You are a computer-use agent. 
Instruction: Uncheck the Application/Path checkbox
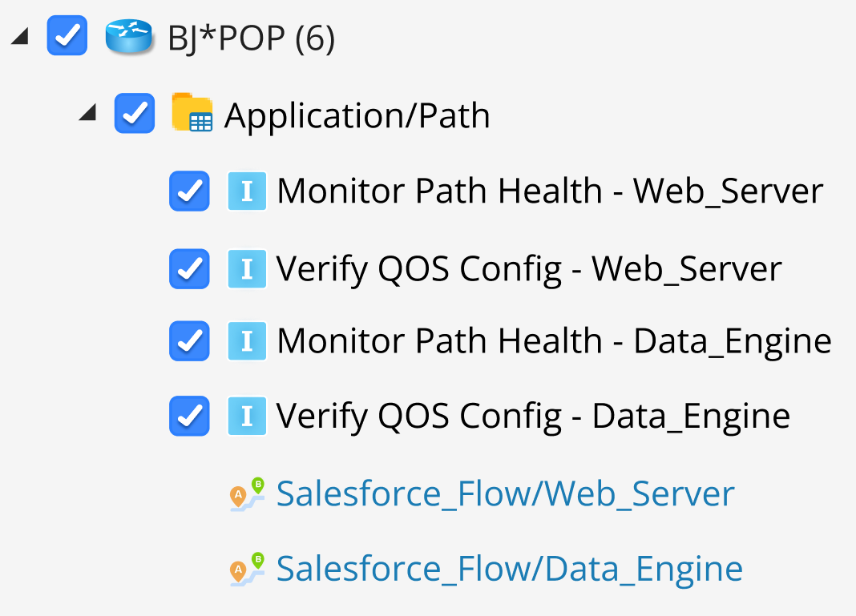(135, 113)
